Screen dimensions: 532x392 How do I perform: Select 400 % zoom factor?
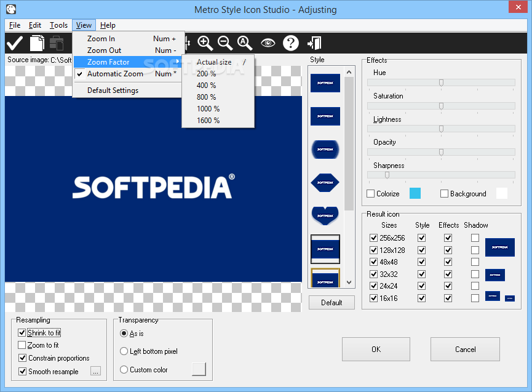[x=218, y=86]
